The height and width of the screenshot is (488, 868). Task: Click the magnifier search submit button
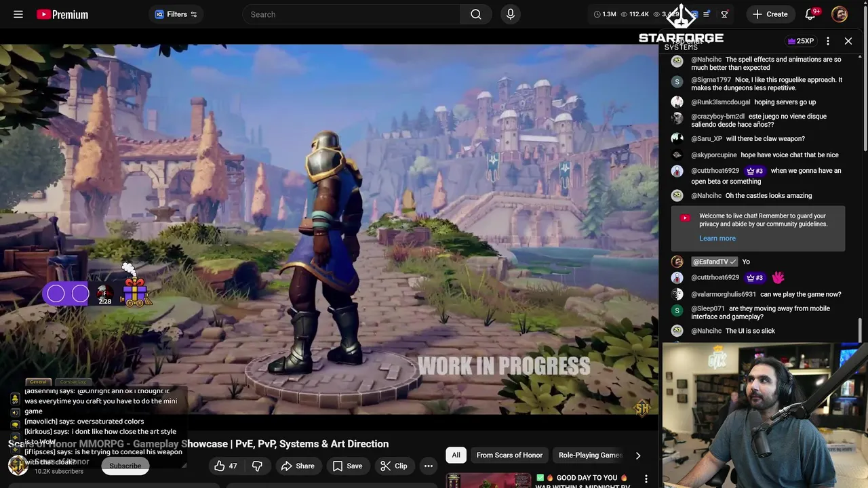coord(476,14)
